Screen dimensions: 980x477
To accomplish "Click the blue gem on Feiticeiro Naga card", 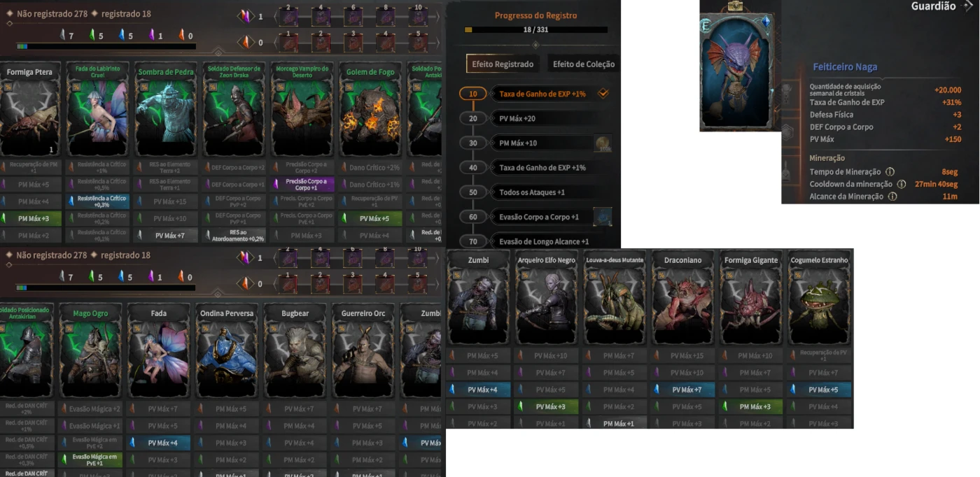I will tap(766, 22).
